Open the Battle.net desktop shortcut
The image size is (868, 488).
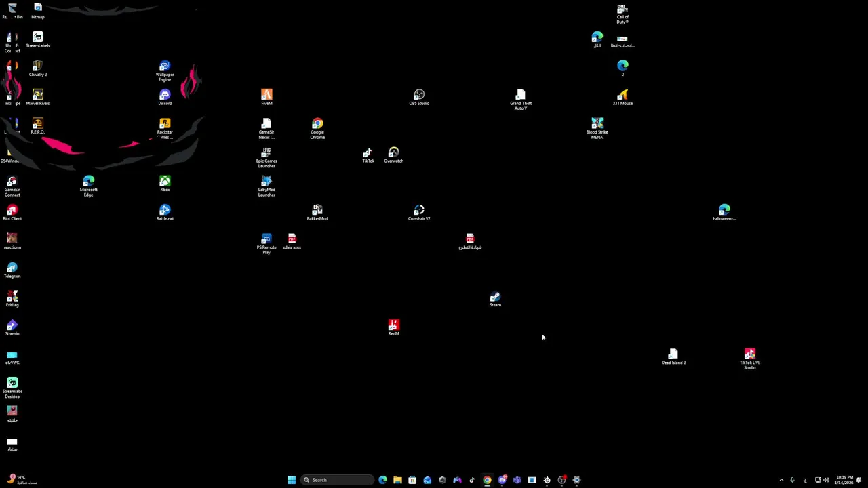[165, 212]
